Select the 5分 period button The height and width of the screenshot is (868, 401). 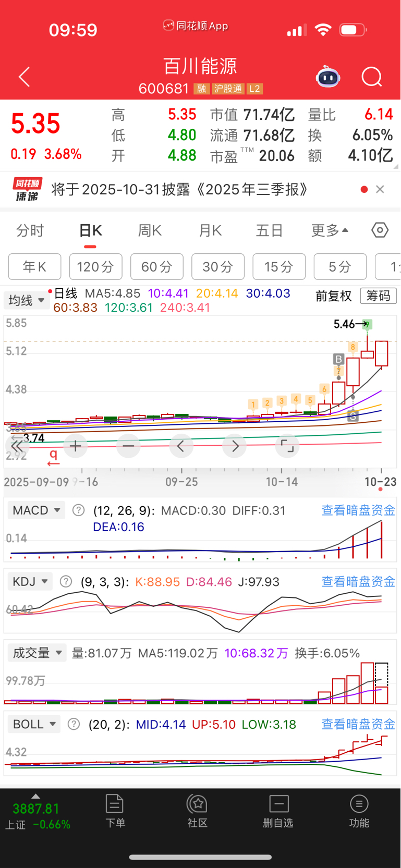[x=340, y=267]
